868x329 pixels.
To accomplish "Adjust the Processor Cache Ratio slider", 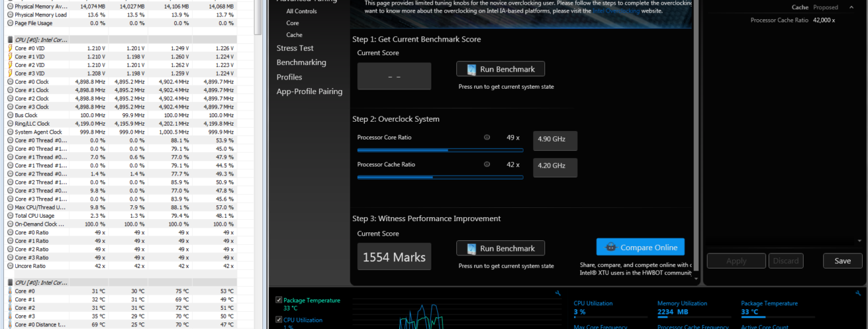I will tap(440, 177).
